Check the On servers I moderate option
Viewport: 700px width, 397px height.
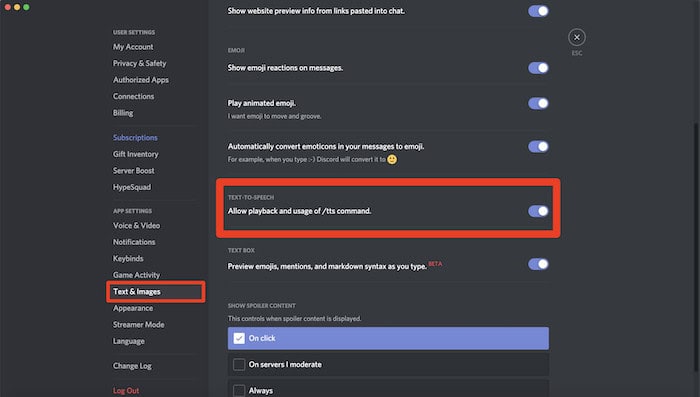[x=388, y=364]
